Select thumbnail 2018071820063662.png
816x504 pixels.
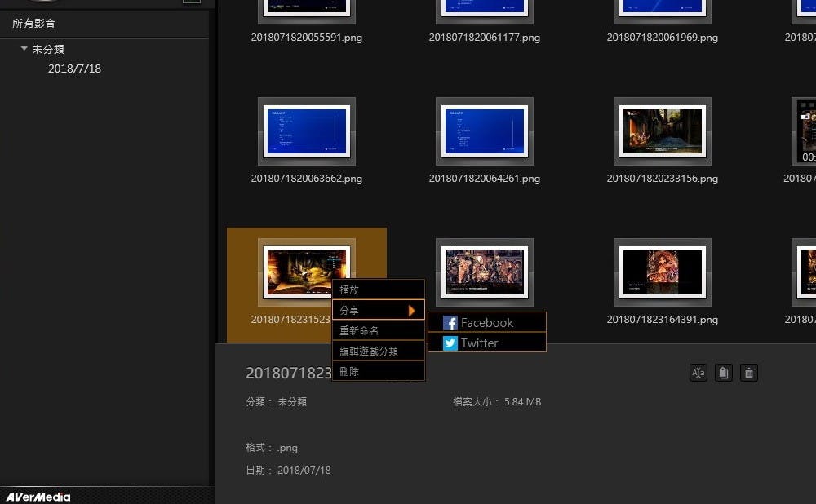click(307, 131)
